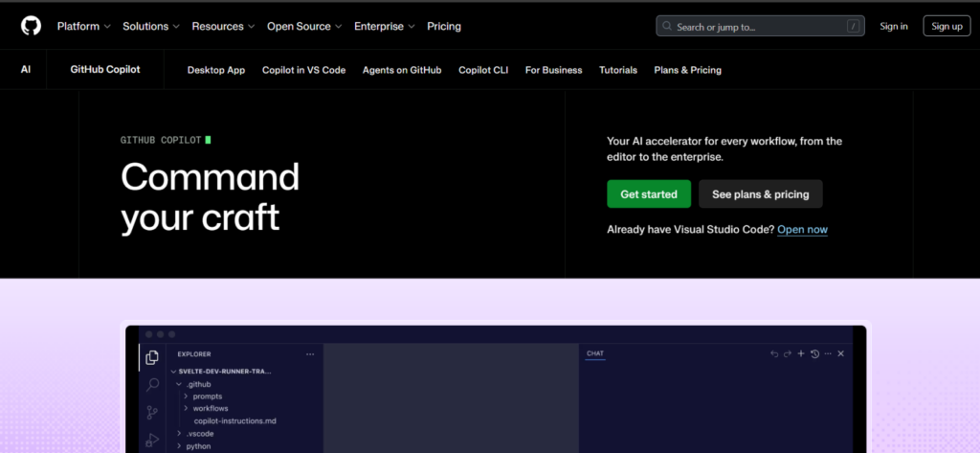Click the GITHUB COPILOT eyebrow label
The height and width of the screenshot is (453, 980).
pyautogui.click(x=161, y=140)
